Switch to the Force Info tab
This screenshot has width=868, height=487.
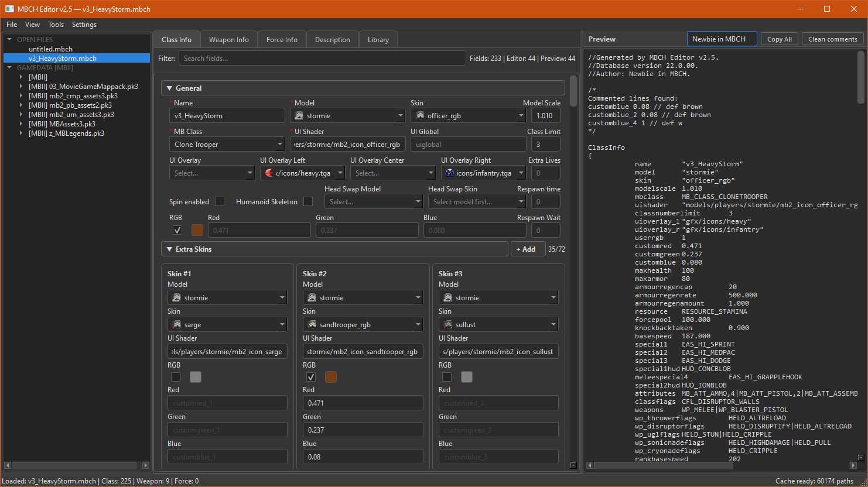pos(282,40)
